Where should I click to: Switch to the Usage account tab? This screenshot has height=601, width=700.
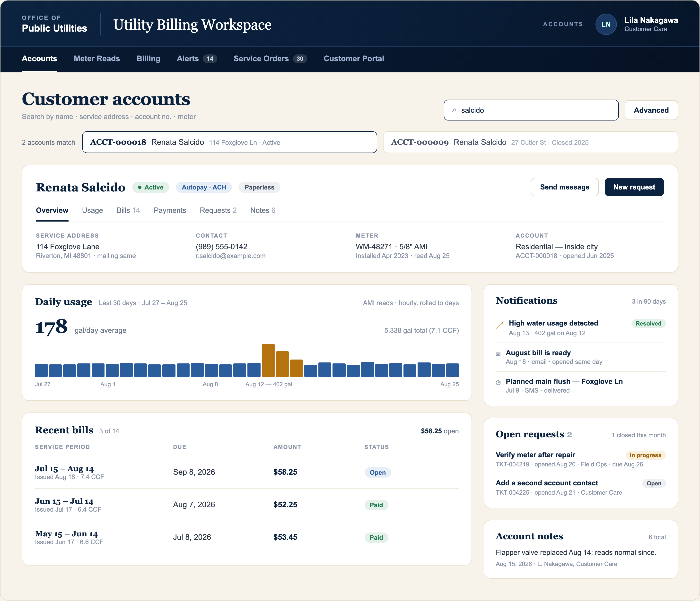(x=93, y=210)
